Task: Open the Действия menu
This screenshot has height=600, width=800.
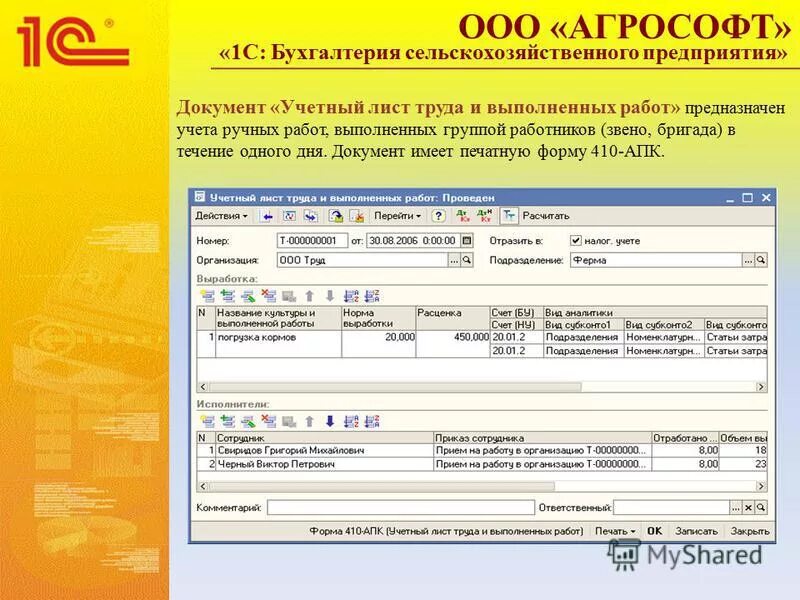Action: [218, 213]
